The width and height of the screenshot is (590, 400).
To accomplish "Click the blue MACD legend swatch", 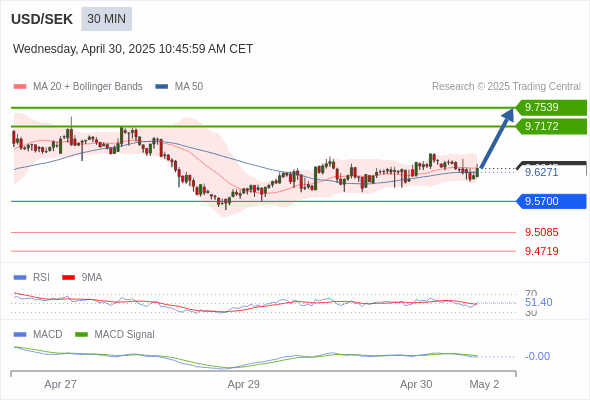I will pos(20,335).
